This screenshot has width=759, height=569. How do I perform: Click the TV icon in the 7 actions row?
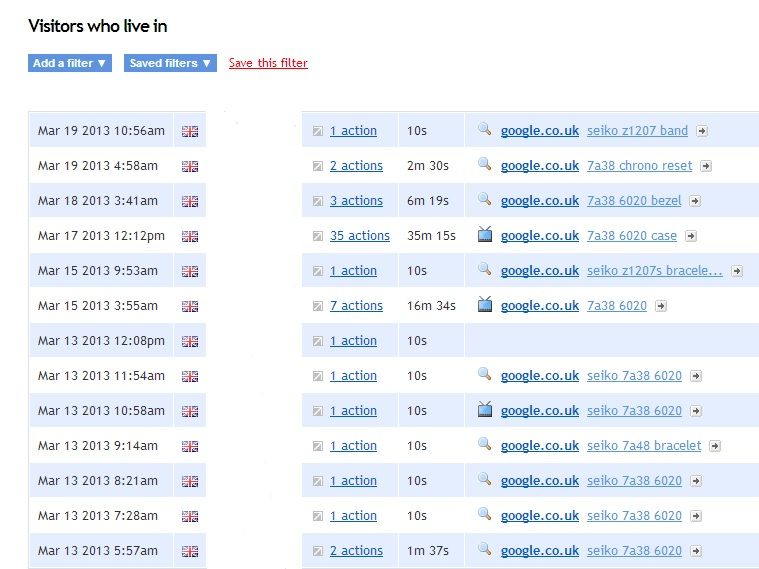(484, 305)
